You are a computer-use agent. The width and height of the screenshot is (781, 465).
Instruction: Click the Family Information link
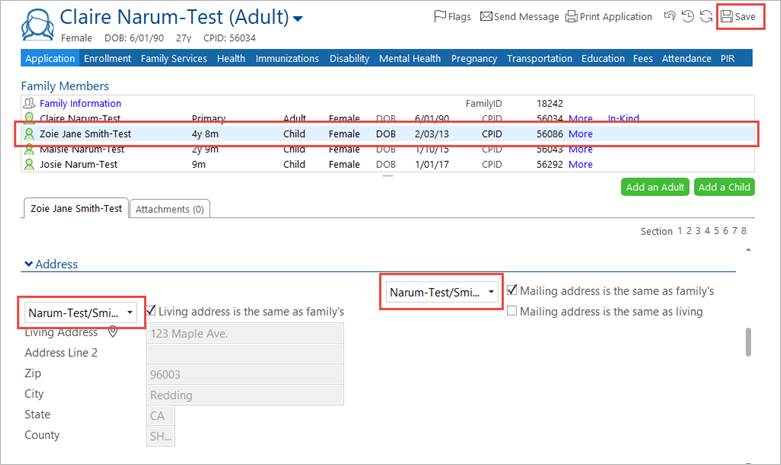[x=80, y=103]
